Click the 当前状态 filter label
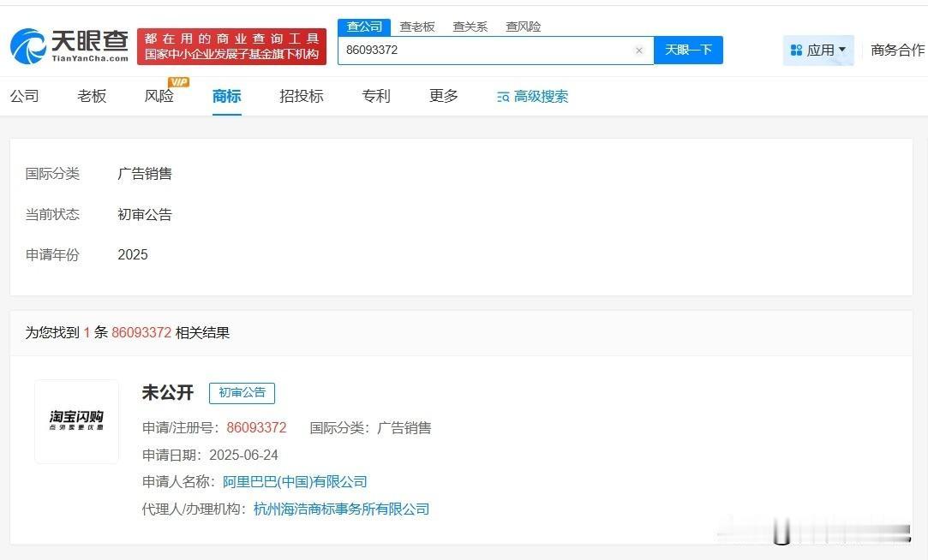928x560 pixels. [x=52, y=215]
